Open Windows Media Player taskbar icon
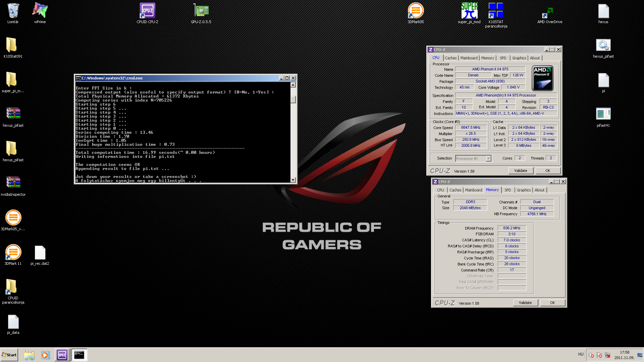 (45, 355)
